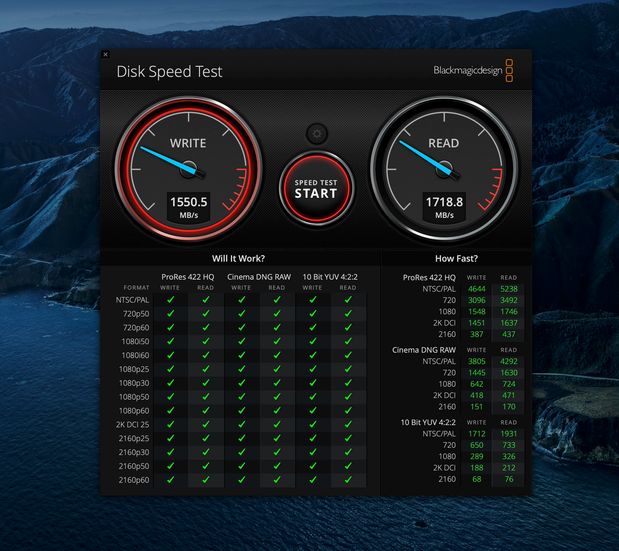
Task: Click the Read speed value 1718.8
Action: tap(445, 202)
